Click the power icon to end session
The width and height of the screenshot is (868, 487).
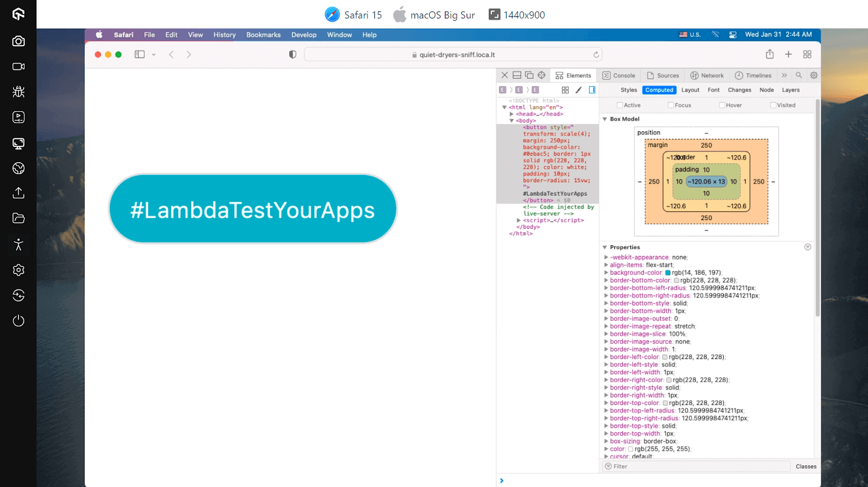click(x=18, y=321)
